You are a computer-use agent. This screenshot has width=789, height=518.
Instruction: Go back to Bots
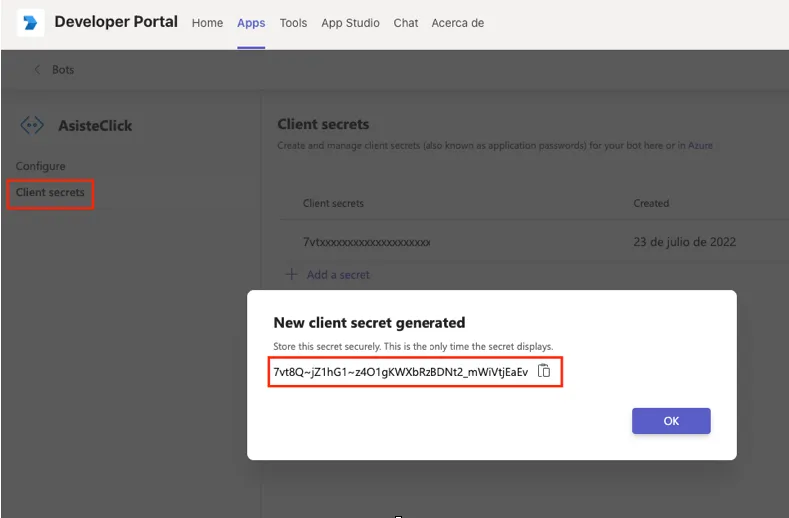coord(63,70)
